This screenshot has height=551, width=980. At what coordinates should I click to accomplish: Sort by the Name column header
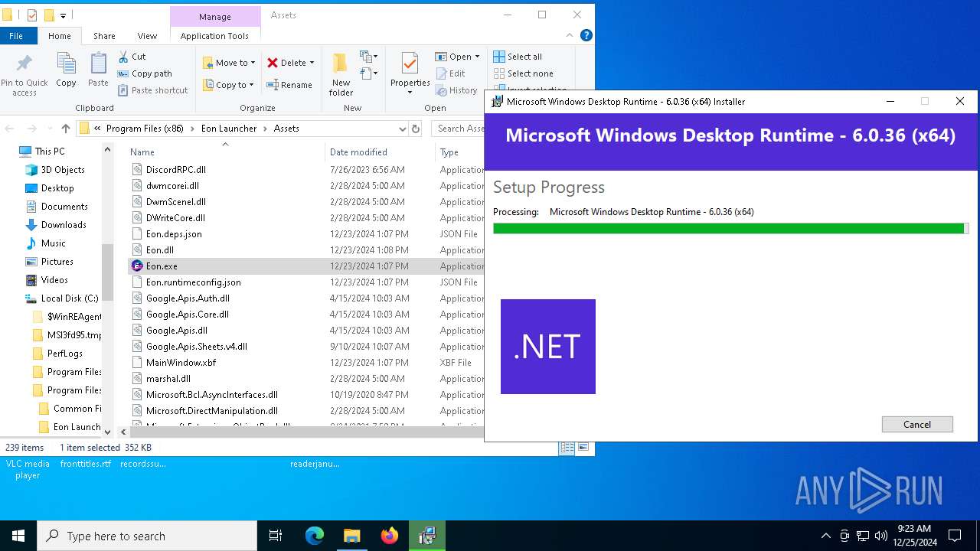pyautogui.click(x=142, y=152)
